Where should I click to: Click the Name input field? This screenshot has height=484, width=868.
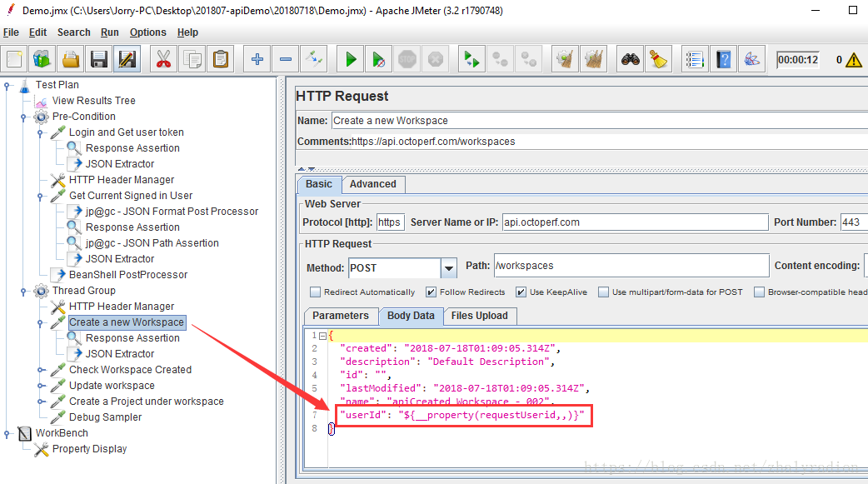[x=600, y=121]
